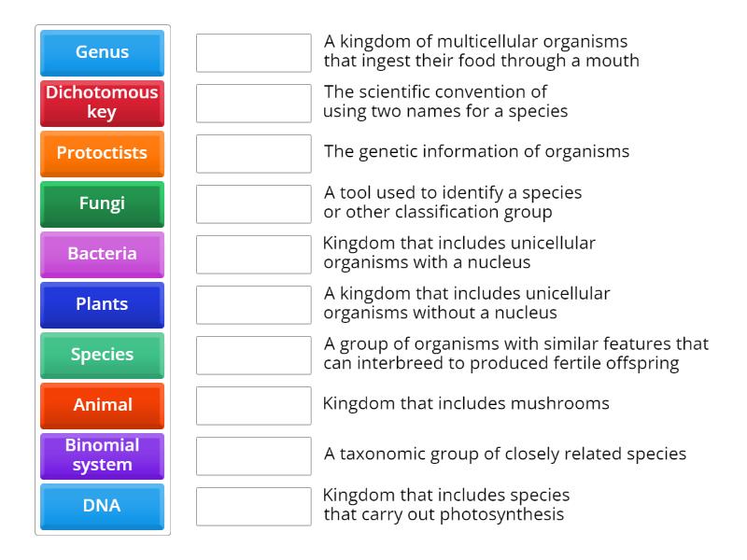The image size is (747, 560).
Task: Choose answer box for species identification tool
Action: click(254, 204)
